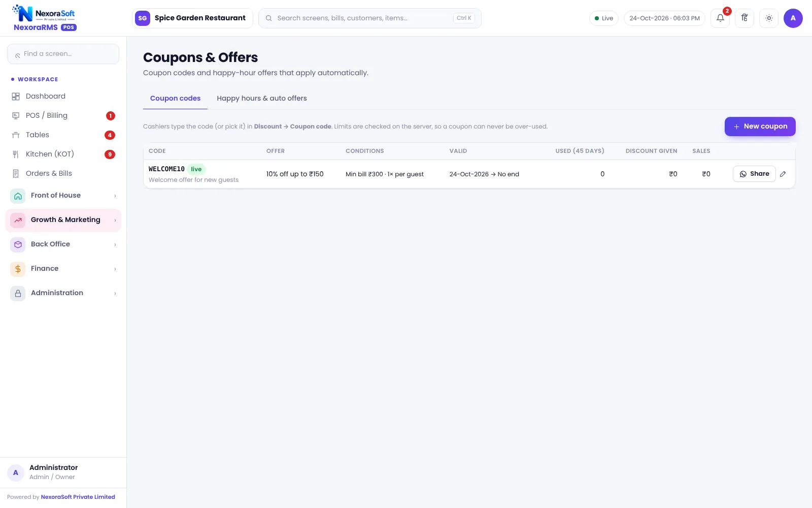This screenshot has width=812, height=508.
Task: Share the WELCOME10 coupon
Action: point(754,174)
